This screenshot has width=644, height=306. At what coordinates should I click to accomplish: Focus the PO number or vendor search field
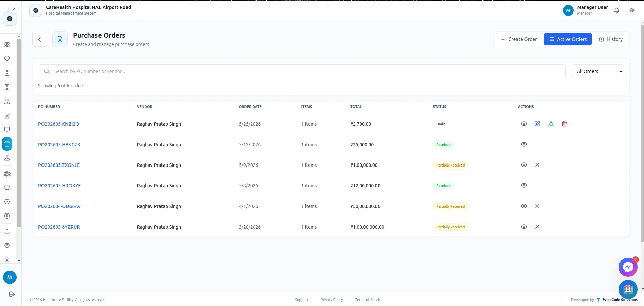302,71
